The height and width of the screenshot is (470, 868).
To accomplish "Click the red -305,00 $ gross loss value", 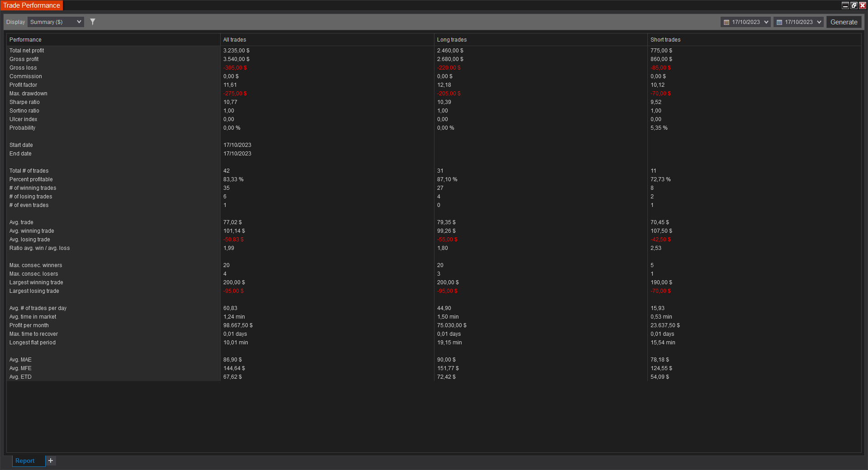I will tap(235, 68).
